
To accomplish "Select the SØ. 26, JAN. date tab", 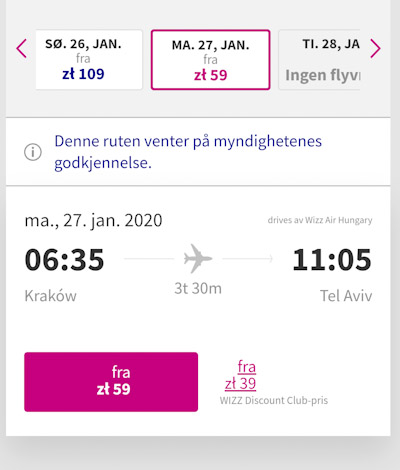I will (x=89, y=60).
